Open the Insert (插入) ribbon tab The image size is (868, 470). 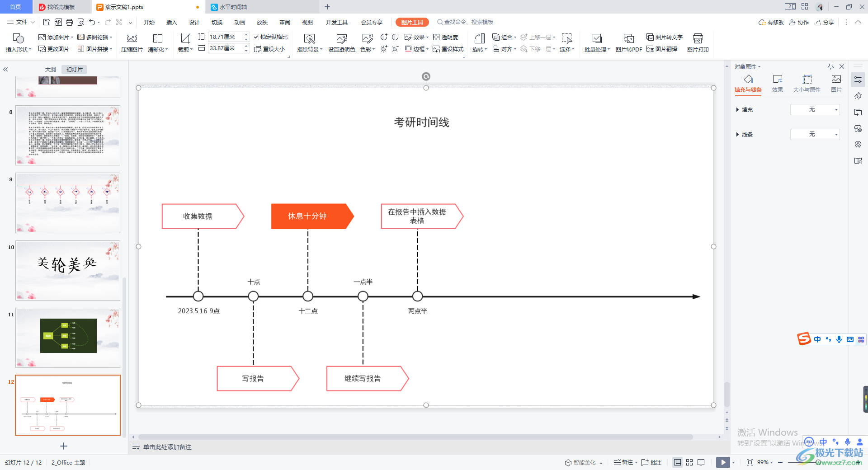pos(171,22)
